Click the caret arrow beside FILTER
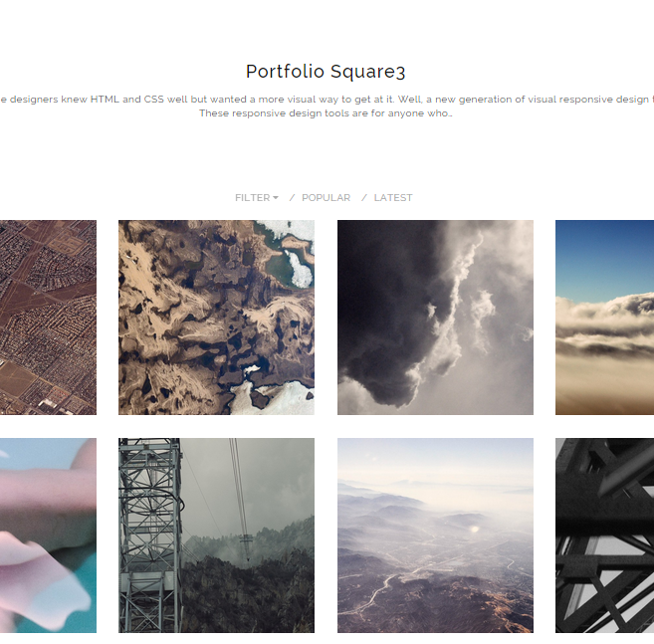Image resolution: width=654 pixels, height=644 pixels. 276,198
